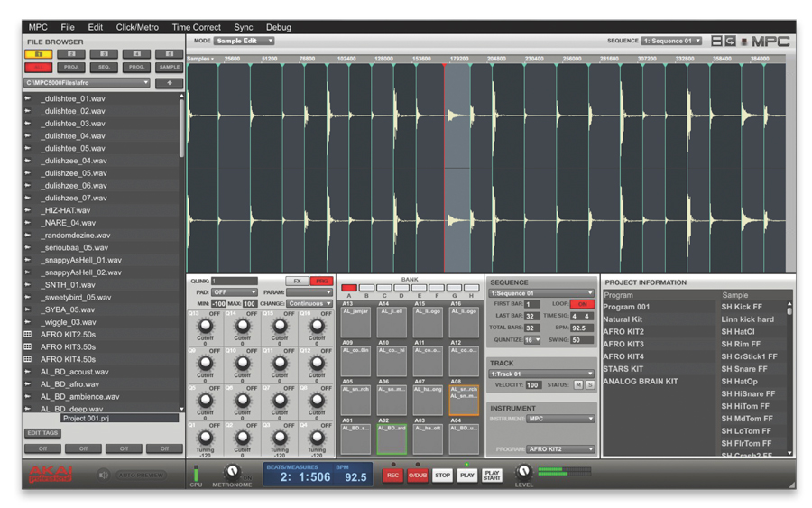
Task: Click the REC transport button
Action: [x=393, y=475]
